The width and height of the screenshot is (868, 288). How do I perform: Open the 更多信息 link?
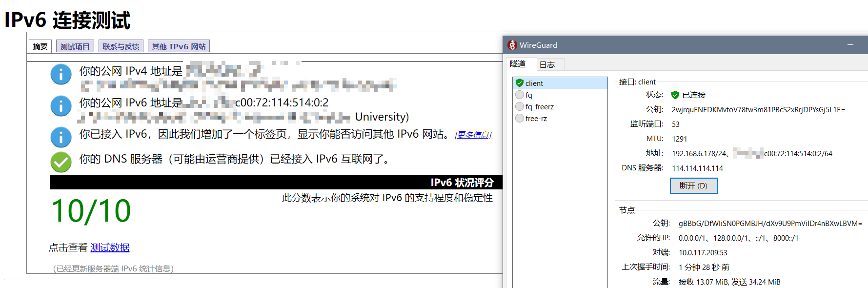pos(473,135)
